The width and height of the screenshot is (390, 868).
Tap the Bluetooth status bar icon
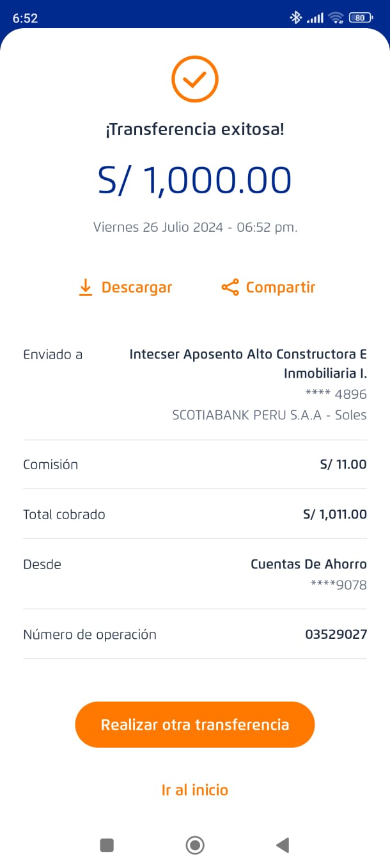tap(295, 18)
